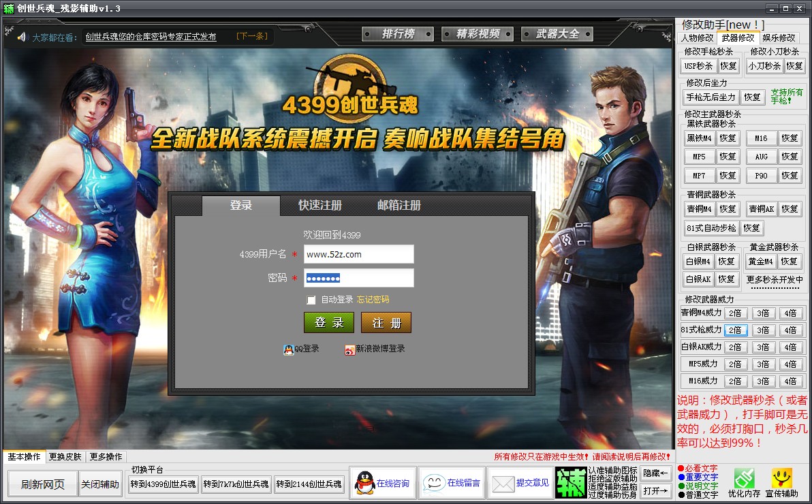This screenshot has width=812, height=504.
Task: Click the 黄金M4 button
Action: click(x=761, y=262)
